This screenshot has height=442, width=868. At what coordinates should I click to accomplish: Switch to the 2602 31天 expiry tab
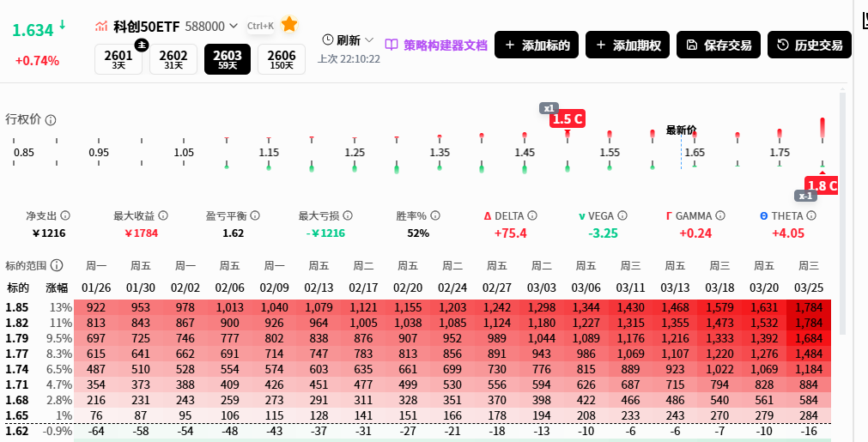click(173, 59)
